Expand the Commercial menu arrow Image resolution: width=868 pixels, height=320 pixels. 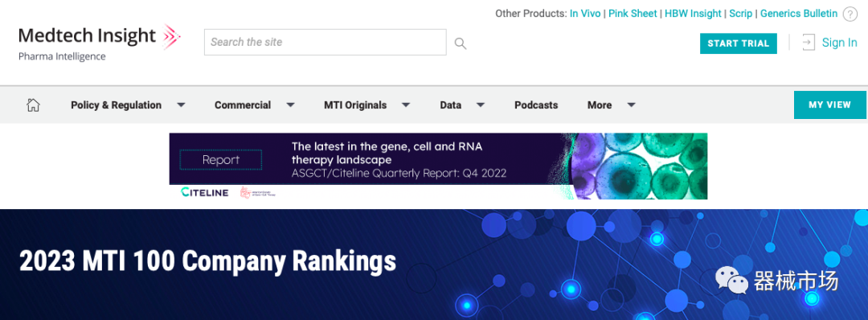point(290,105)
